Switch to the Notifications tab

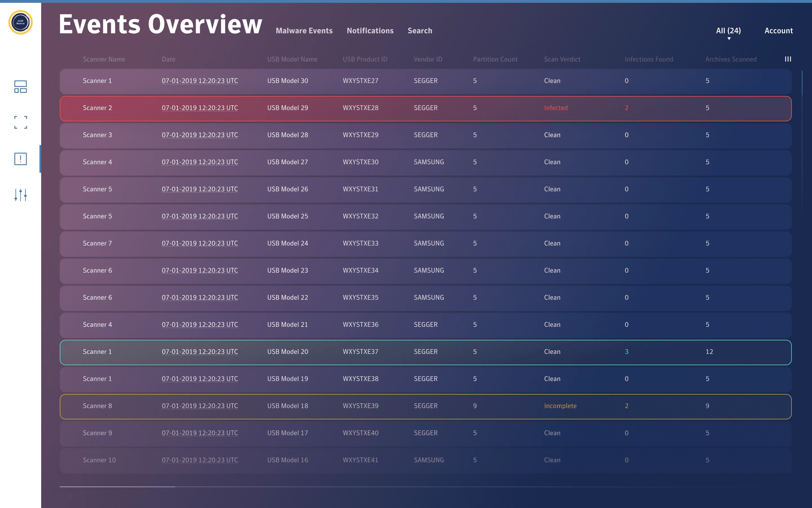(370, 30)
